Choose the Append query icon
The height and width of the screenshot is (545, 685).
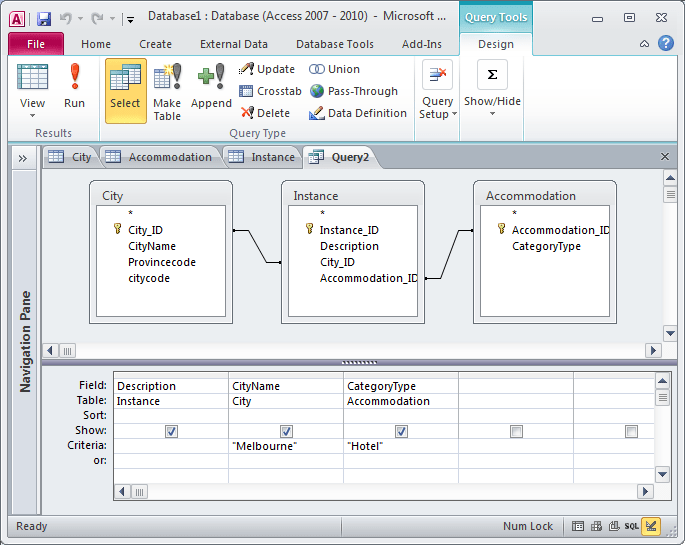tap(211, 86)
